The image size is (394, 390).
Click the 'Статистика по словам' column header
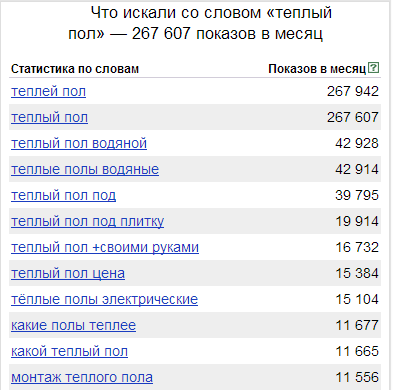click(x=75, y=69)
